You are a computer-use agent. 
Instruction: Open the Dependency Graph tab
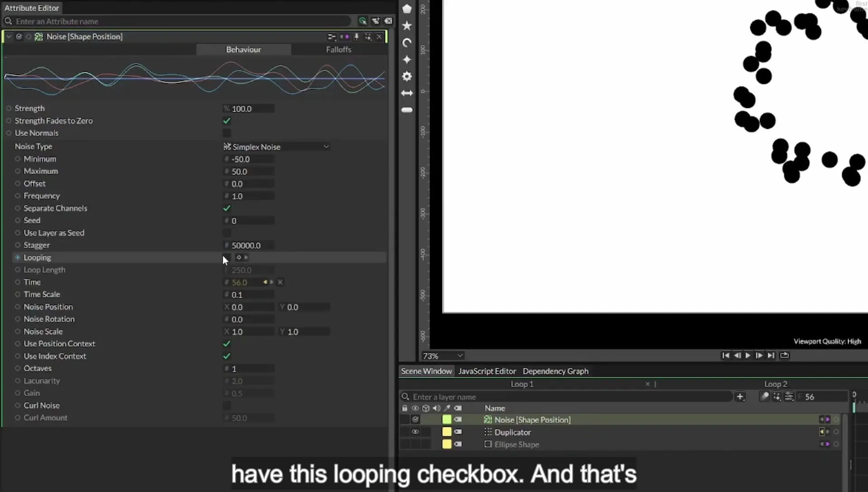point(556,371)
